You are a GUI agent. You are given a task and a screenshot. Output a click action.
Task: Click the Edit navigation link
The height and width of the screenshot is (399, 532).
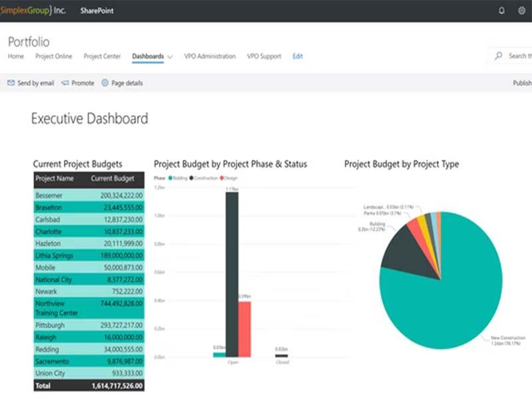tap(297, 57)
